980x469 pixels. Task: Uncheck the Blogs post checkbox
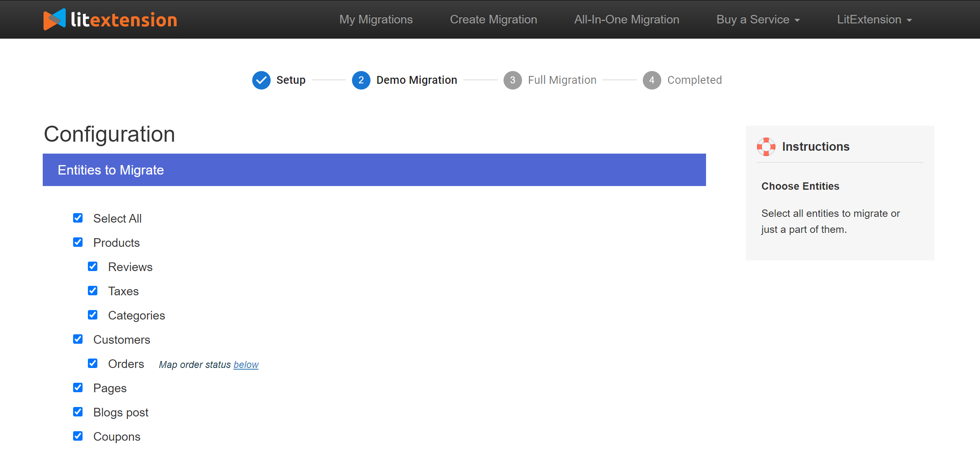[x=78, y=412]
